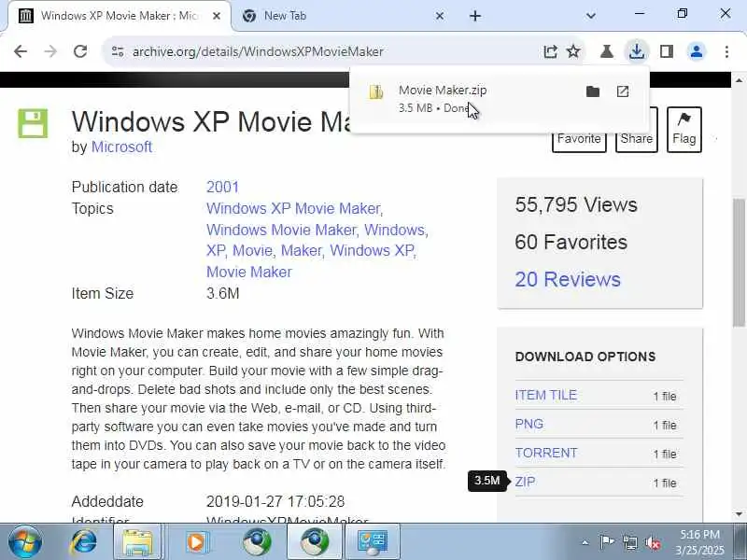Click the Movie Maker.zip download entry name
The width and height of the screenshot is (747, 560).
443,90
